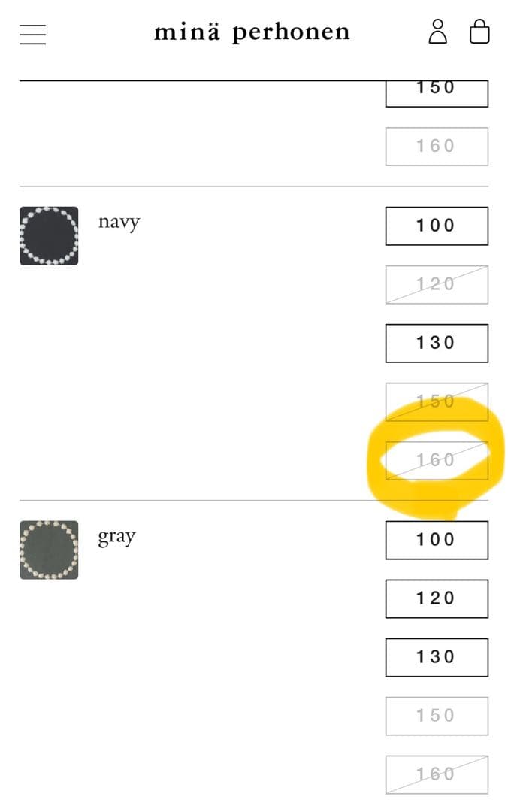Open the shopping bag icon

[x=479, y=32]
